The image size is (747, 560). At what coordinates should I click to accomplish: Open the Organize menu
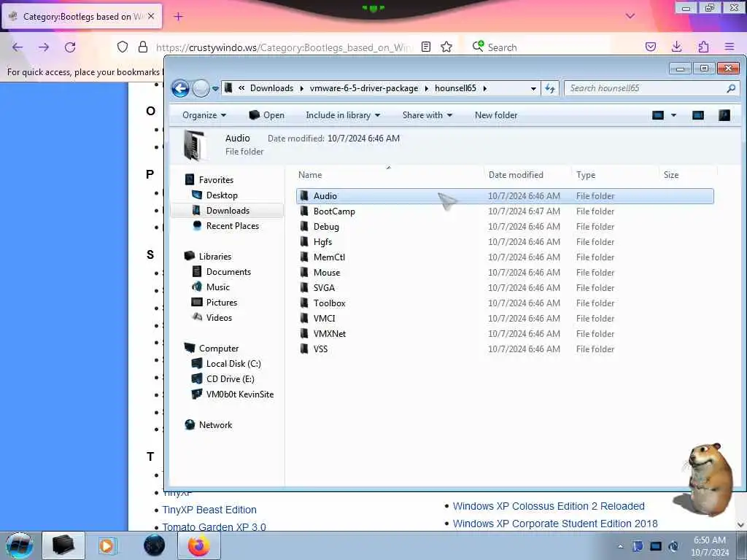tap(204, 115)
